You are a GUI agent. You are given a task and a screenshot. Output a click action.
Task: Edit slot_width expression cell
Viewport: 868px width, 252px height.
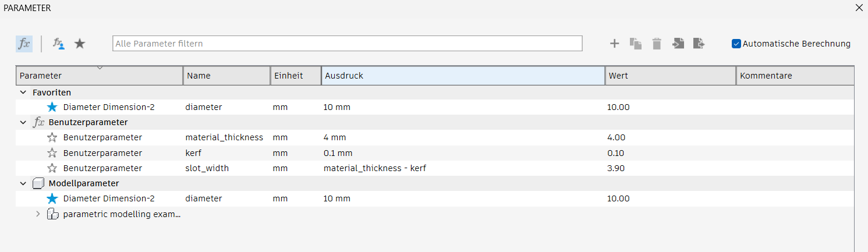463,168
